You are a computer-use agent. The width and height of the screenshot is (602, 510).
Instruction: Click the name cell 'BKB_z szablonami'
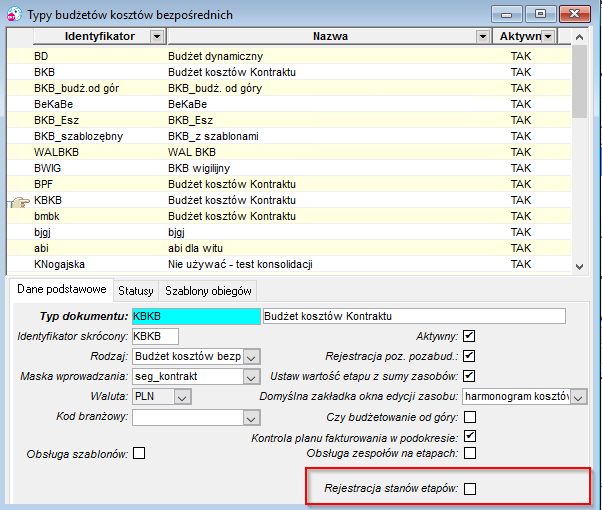213,136
